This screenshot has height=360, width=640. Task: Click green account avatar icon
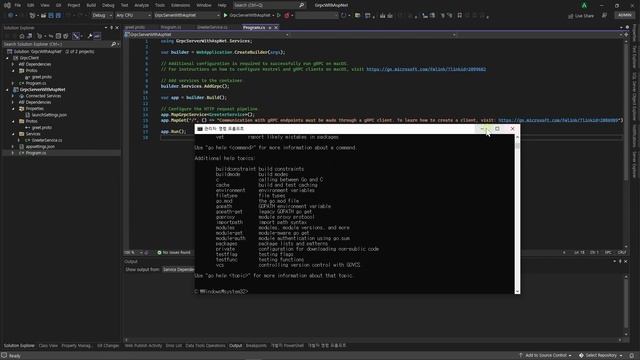(x=584, y=5)
